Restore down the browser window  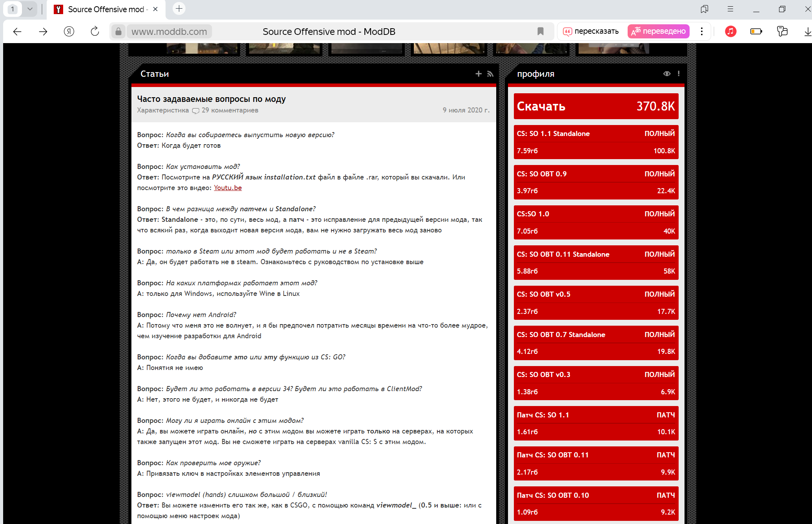pyautogui.click(x=782, y=9)
